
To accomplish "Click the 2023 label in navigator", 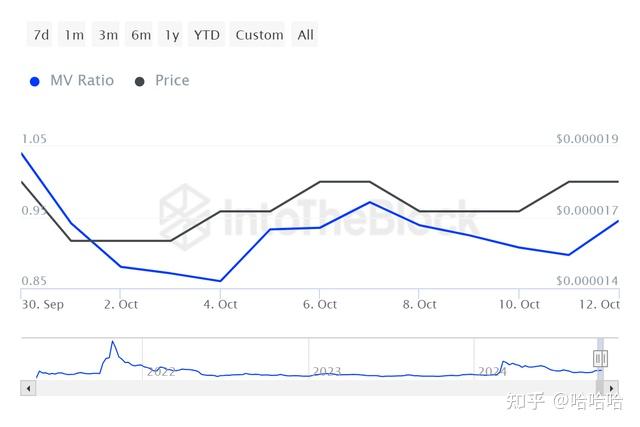I will coord(327,371).
